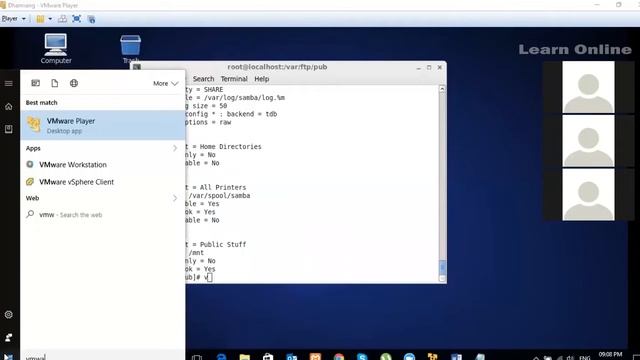The image size is (640, 360).
Task: Launch VMware Player best match
Action: 103,125
